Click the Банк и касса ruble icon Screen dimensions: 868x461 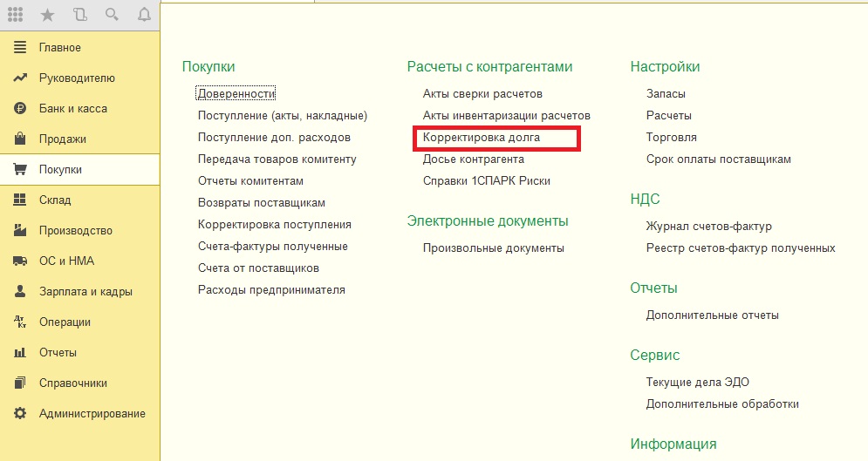(20, 108)
